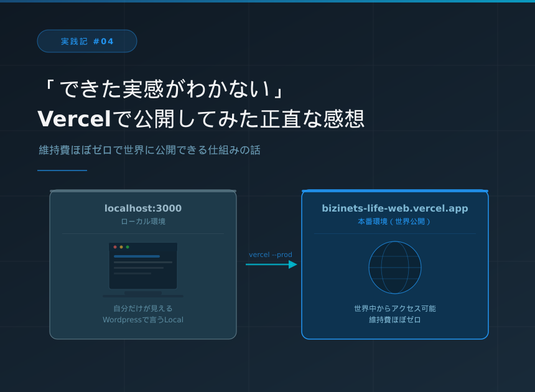This screenshot has width=535, height=392.
Task: Click the globe icon in production card
Action: pos(394,268)
